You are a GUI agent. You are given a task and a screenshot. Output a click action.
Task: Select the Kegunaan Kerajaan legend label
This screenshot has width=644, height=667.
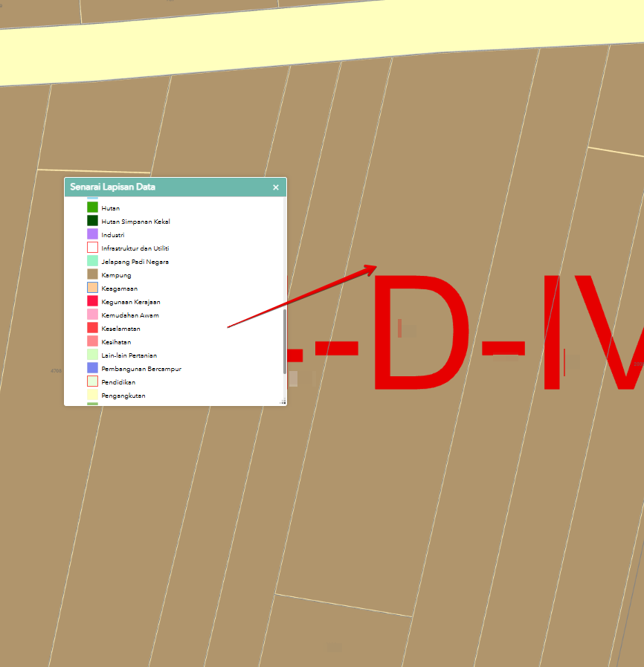(x=131, y=302)
